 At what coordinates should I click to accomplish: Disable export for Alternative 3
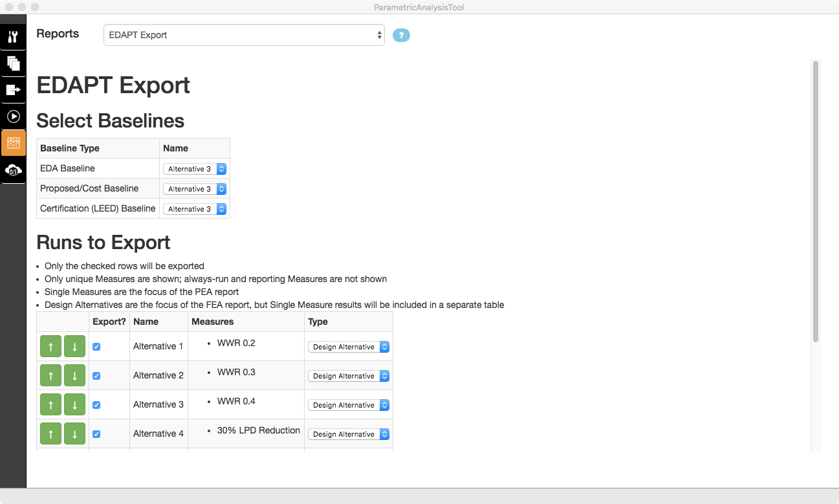pos(96,404)
